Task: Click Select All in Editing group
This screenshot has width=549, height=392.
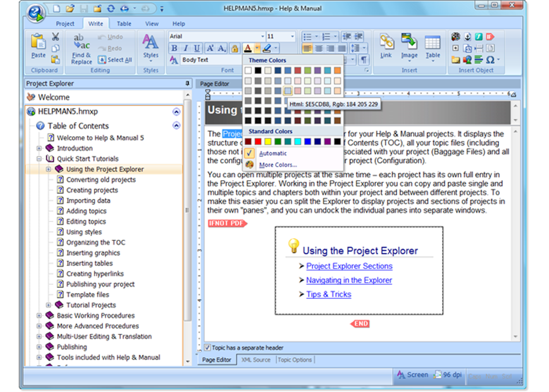Action: (x=115, y=60)
